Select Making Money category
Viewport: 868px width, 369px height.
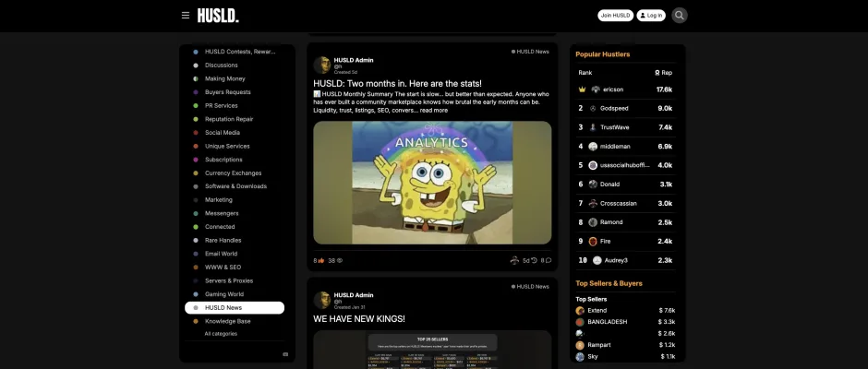[224, 78]
